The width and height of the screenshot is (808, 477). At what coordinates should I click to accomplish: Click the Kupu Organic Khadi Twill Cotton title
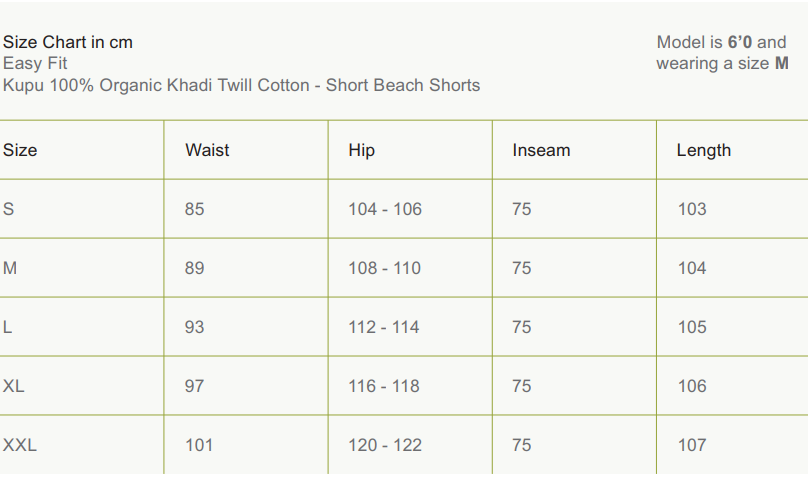pos(241,85)
